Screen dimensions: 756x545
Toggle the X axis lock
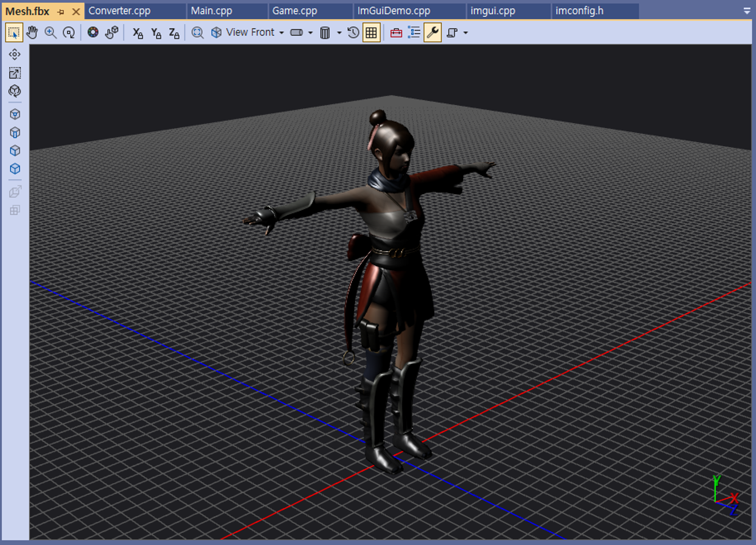pyautogui.click(x=138, y=33)
